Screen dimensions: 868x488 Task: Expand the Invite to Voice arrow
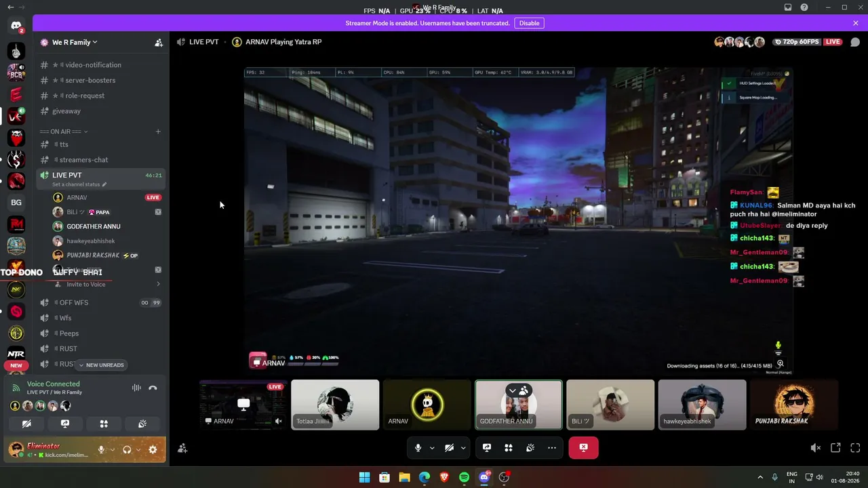(159, 284)
